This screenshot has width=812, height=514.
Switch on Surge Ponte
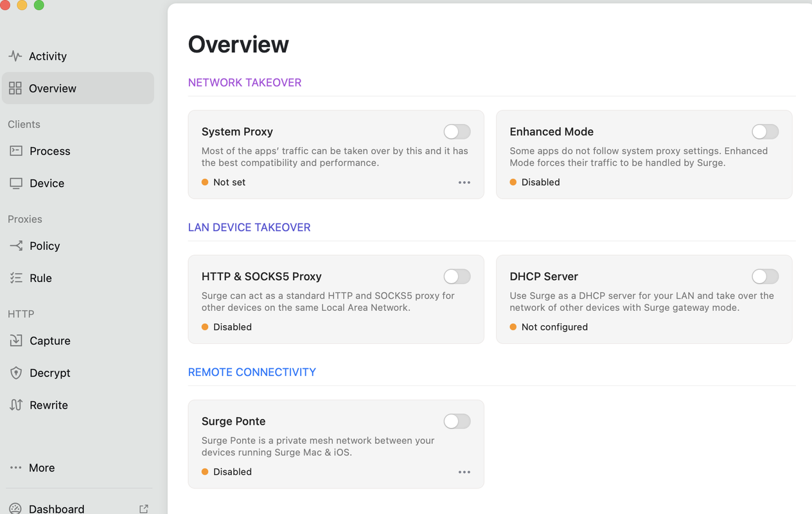point(457,421)
